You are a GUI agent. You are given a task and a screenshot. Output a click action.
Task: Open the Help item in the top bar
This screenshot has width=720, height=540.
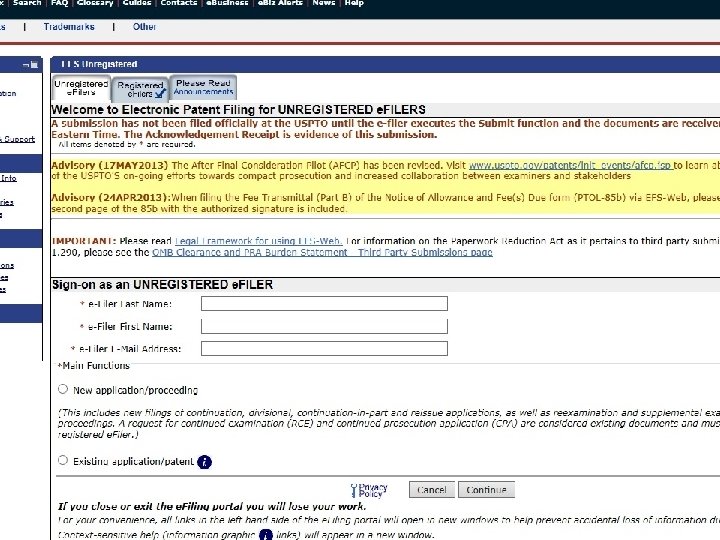point(354,3)
